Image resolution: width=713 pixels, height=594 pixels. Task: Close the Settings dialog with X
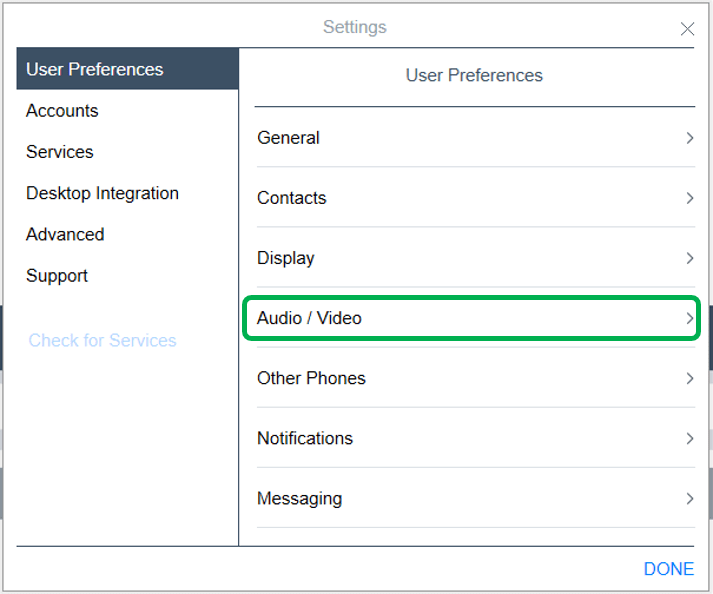tap(687, 29)
